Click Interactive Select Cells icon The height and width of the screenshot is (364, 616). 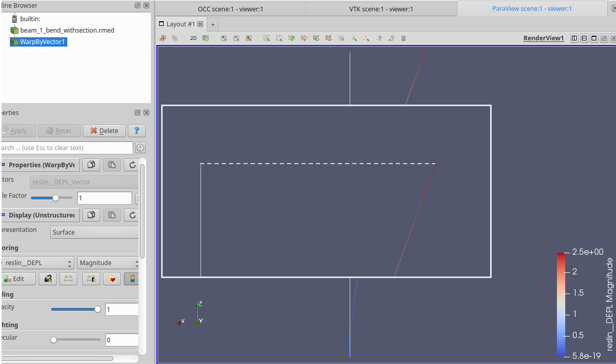pos(354,38)
